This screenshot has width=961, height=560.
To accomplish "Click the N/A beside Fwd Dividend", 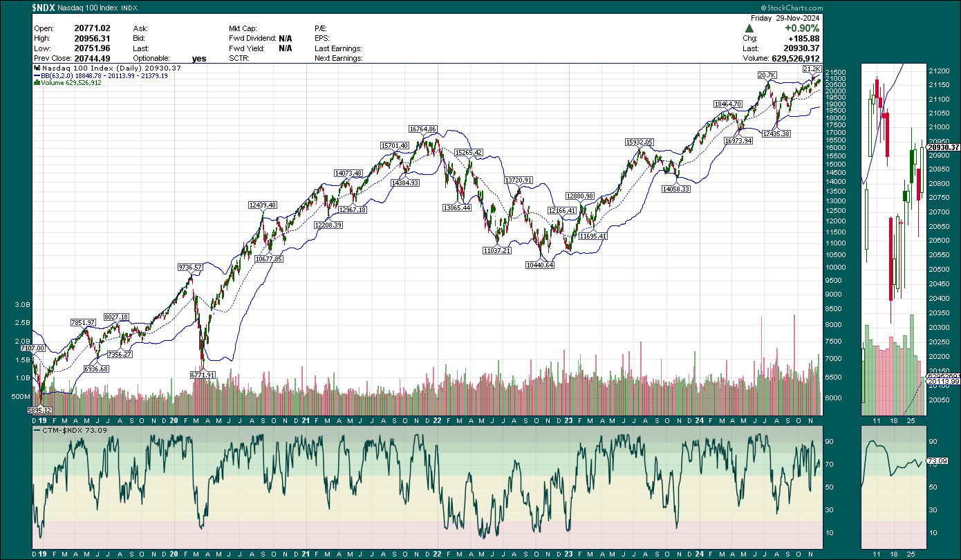I will [x=285, y=39].
